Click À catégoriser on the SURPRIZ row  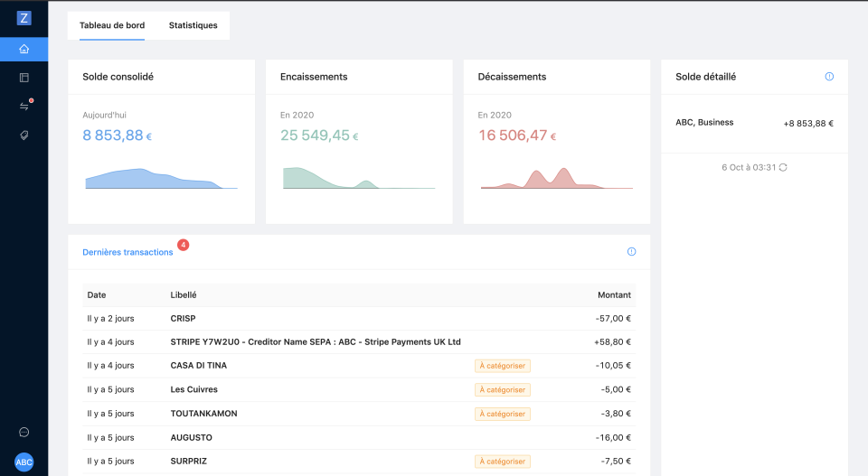(x=503, y=462)
